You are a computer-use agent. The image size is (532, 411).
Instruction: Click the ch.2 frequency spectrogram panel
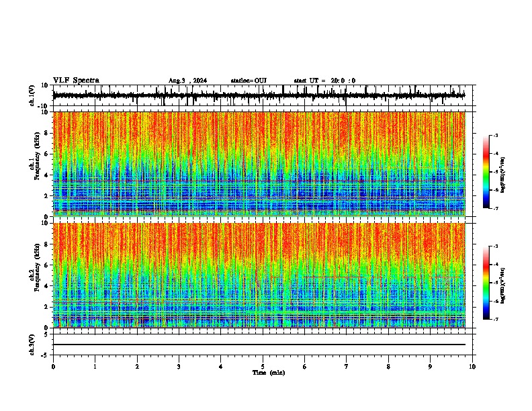(x=259, y=275)
